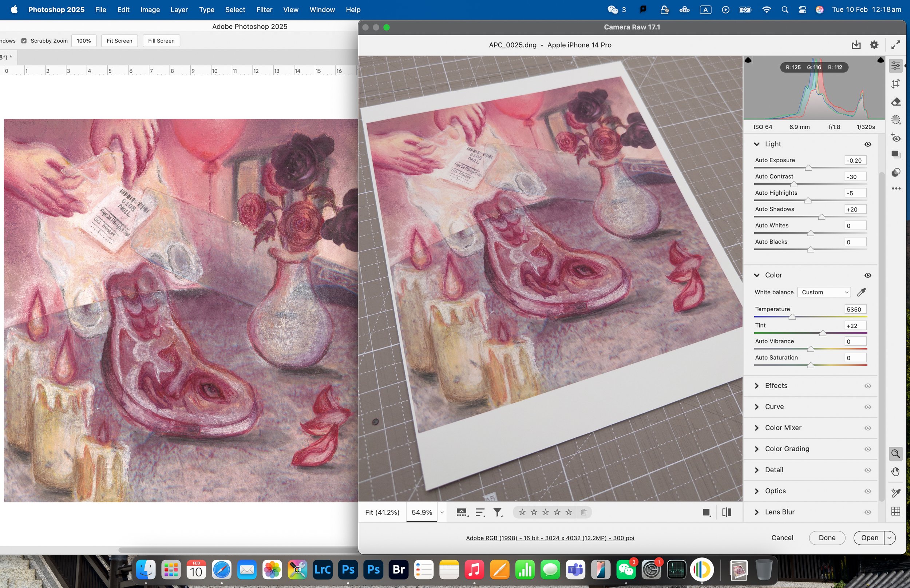910x588 pixels.
Task: Click the Done button
Action: coord(827,537)
